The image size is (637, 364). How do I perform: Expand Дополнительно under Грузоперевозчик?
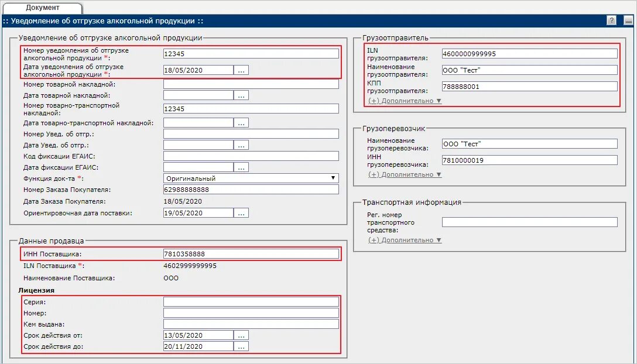click(x=405, y=174)
